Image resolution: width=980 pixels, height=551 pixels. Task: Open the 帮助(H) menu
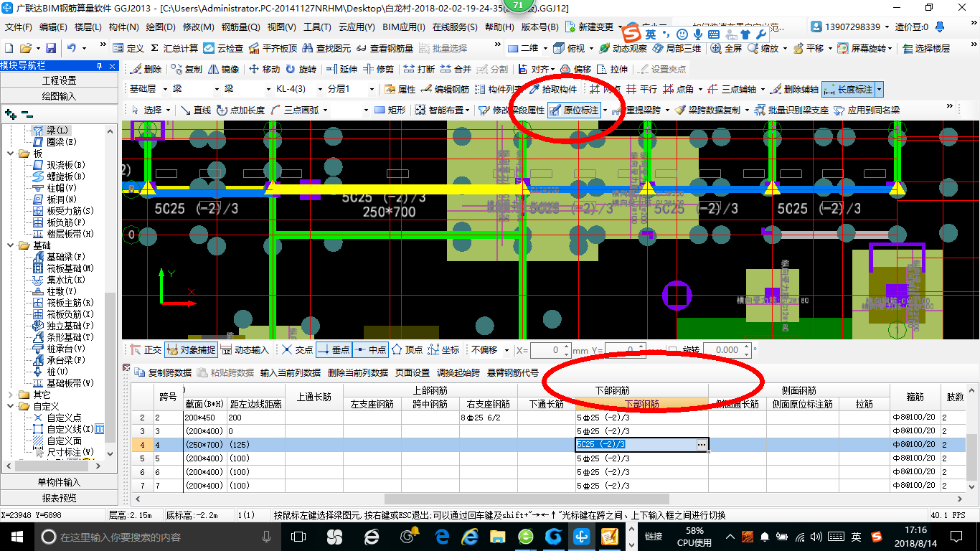[500, 27]
